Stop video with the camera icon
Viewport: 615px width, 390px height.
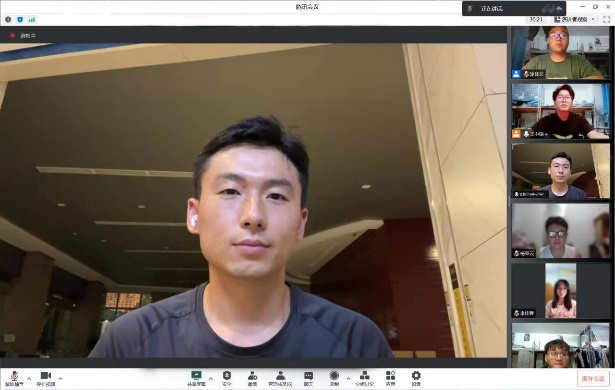[46, 378]
